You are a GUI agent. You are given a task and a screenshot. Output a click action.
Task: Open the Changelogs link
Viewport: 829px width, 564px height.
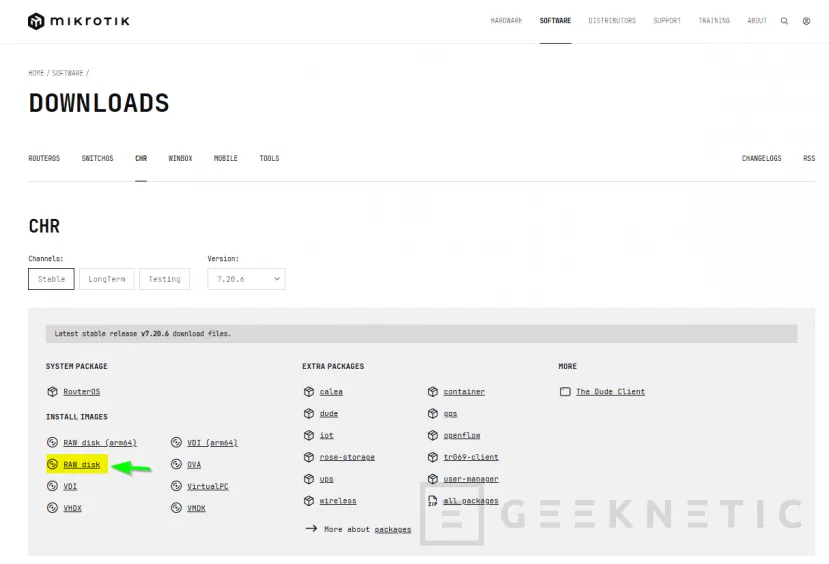[x=761, y=159]
